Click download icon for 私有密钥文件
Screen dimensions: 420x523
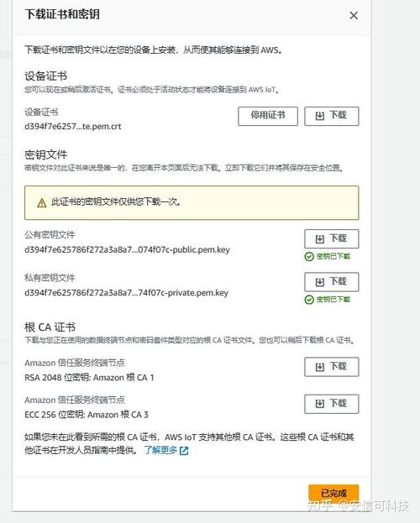(x=320, y=282)
